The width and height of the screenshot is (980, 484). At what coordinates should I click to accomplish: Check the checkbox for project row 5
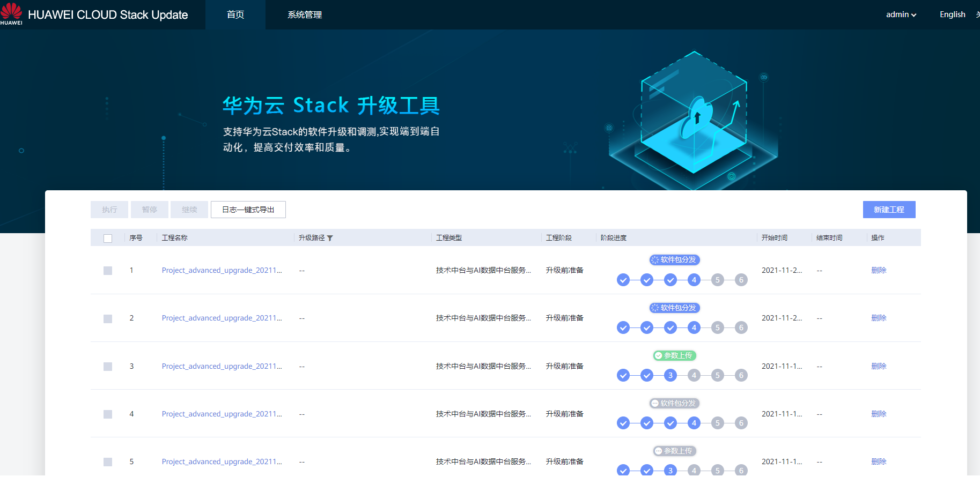click(108, 462)
